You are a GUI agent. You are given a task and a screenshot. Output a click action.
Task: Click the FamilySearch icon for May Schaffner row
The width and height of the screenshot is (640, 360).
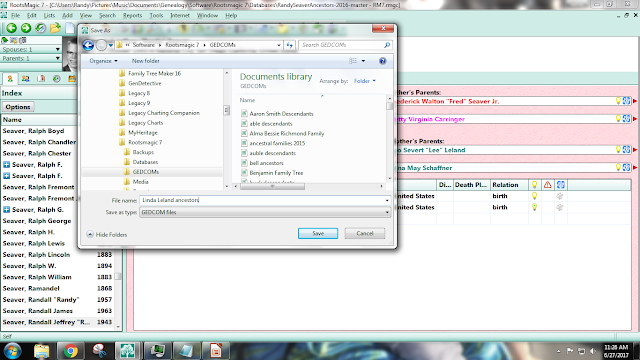(x=627, y=167)
